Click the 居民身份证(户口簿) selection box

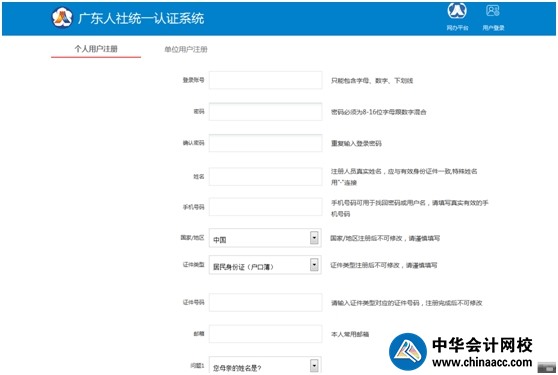265,265
